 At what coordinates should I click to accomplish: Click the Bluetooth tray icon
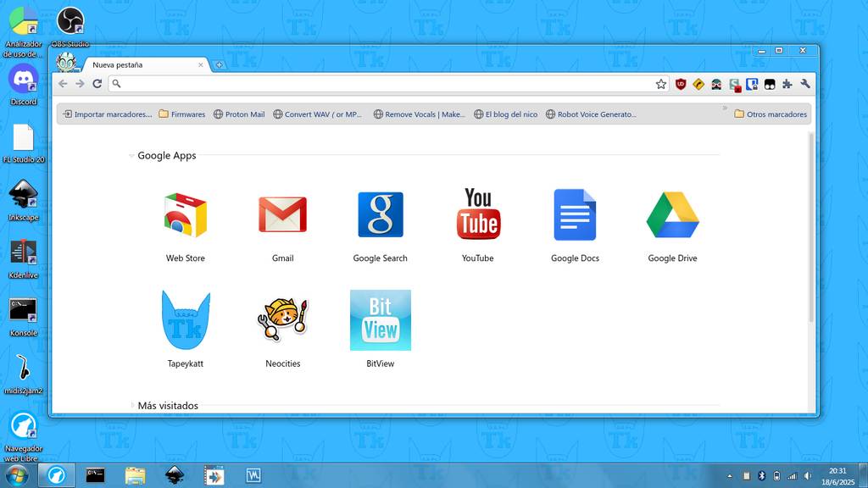coord(761,476)
